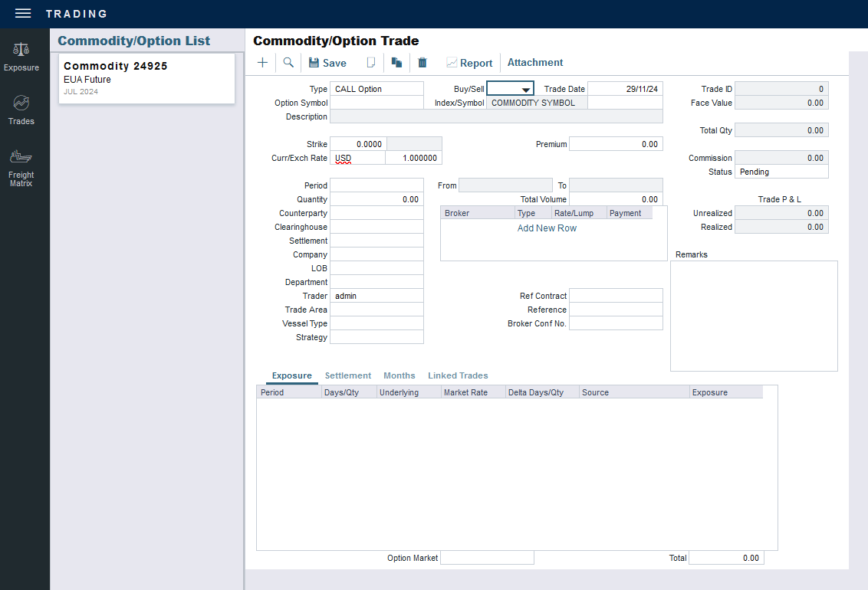Switch to the Months tab

pyautogui.click(x=399, y=375)
